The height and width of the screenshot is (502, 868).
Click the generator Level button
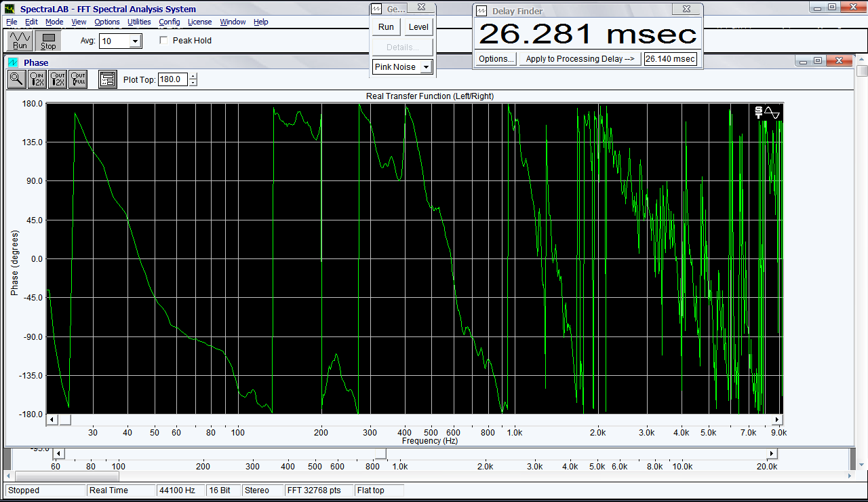pos(418,27)
